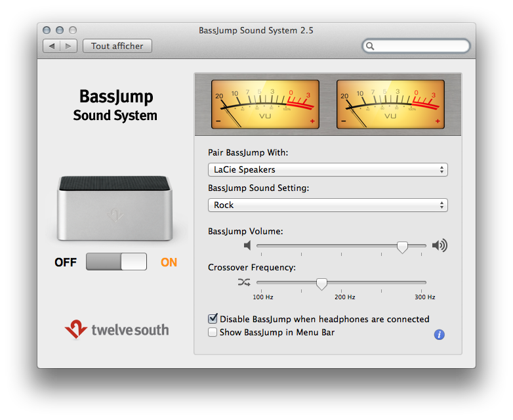513x420 pixels.
Task: Open the Pair BassJump With dropdown
Action: [x=328, y=169]
